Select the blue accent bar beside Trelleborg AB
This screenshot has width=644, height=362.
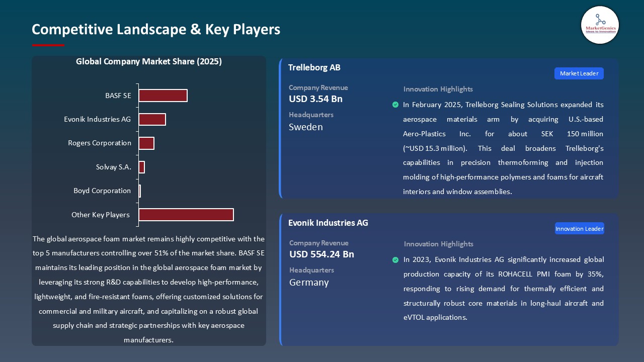(x=280, y=128)
